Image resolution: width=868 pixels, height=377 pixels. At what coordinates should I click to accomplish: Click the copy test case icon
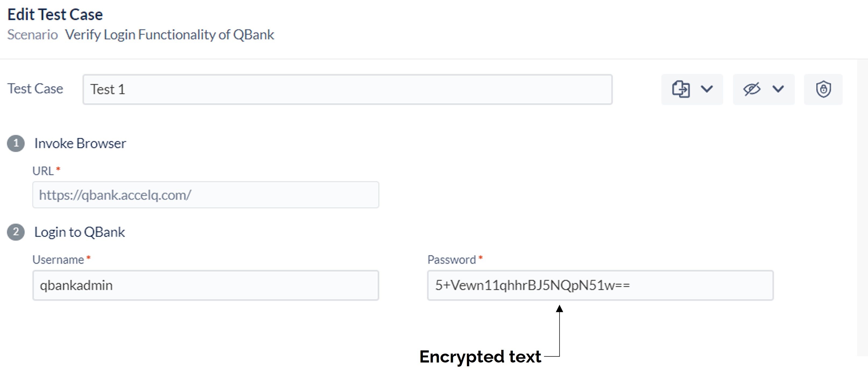pyautogui.click(x=681, y=89)
